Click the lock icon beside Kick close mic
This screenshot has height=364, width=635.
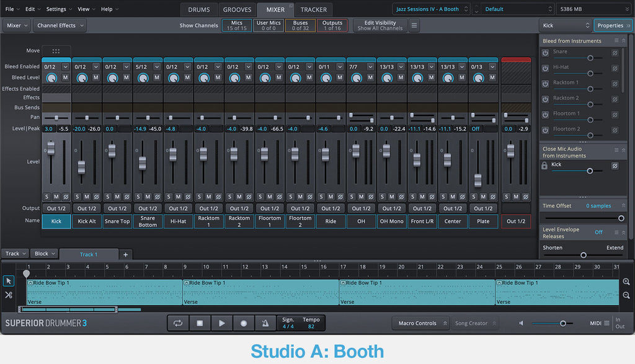[544, 165]
